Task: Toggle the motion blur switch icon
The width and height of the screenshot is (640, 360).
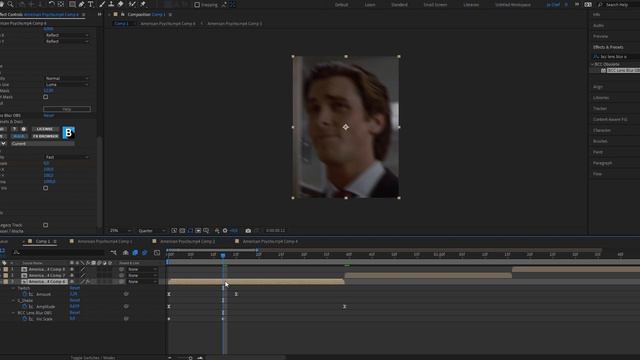Action: coord(144,253)
